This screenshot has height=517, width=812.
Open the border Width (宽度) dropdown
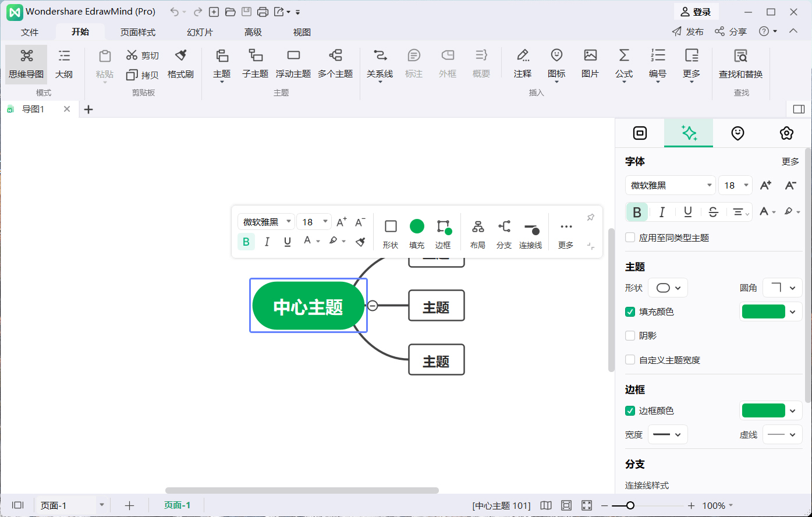click(x=668, y=435)
